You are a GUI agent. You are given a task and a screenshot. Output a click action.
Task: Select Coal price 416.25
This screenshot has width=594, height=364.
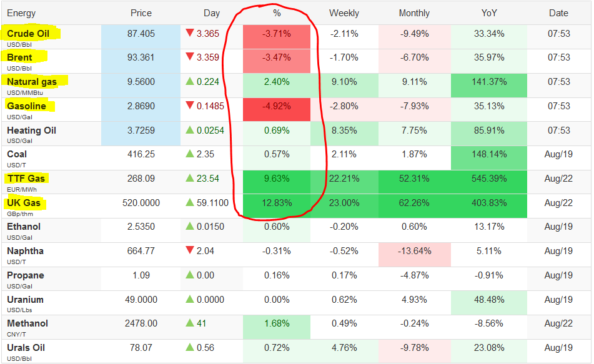(x=141, y=154)
